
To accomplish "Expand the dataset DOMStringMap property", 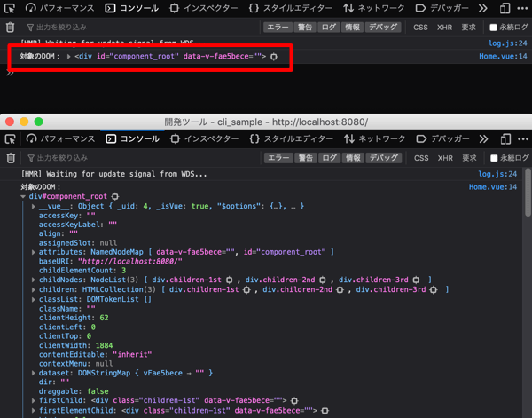I will coord(34,373).
